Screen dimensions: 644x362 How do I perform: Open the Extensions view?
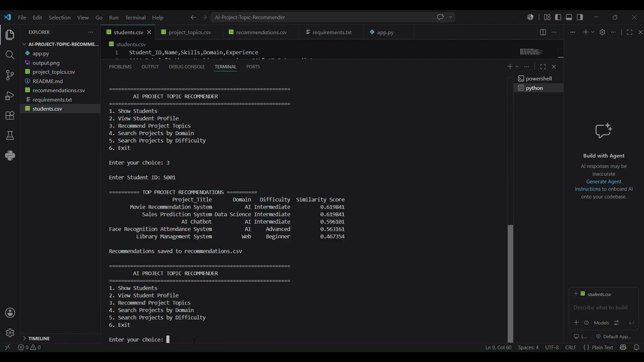(10, 115)
